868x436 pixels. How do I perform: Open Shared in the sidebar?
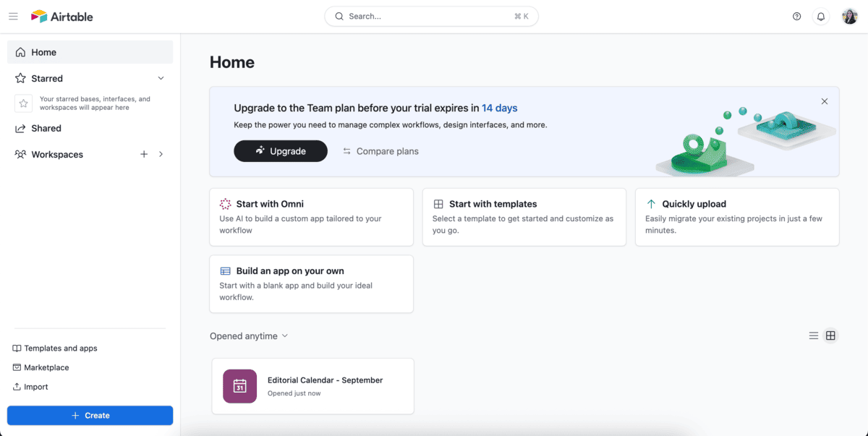point(46,128)
